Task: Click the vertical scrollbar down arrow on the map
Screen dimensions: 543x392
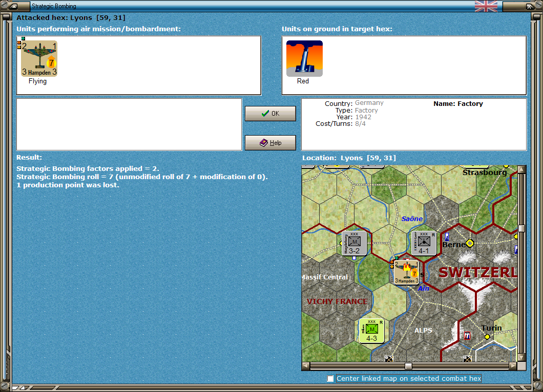Action: coord(522,358)
